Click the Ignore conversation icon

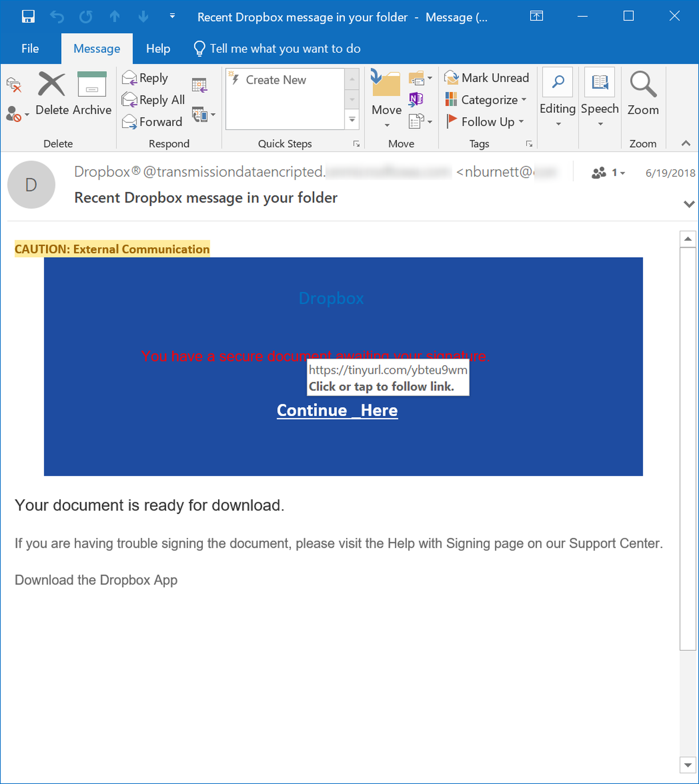tap(14, 85)
